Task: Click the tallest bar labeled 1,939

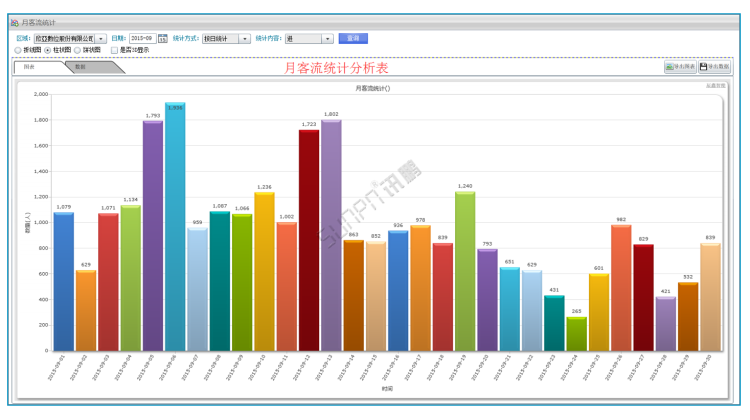Action: coord(175,230)
